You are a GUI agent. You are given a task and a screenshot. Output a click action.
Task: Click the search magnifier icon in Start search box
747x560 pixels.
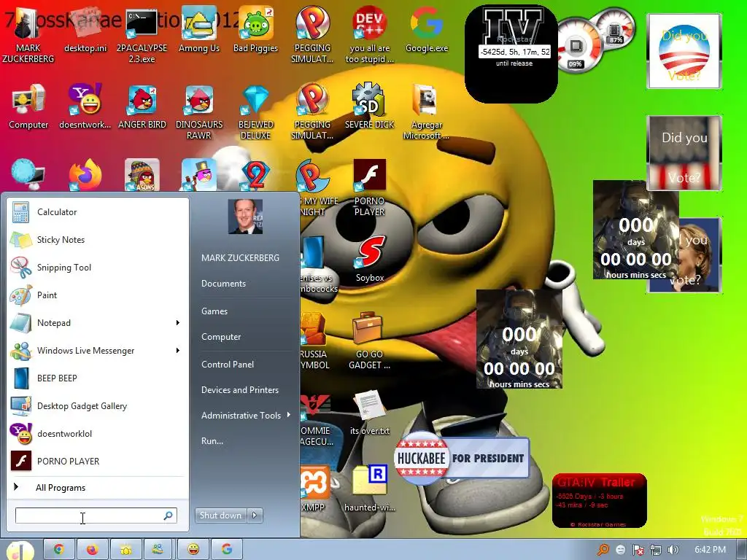click(x=169, y=516)
